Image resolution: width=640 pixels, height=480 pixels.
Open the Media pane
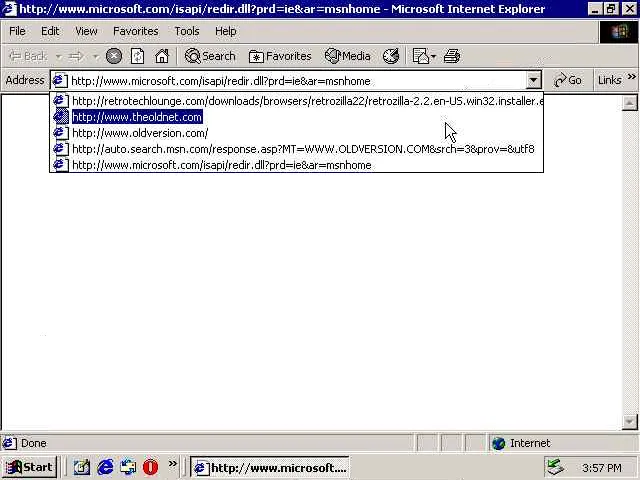point(348,56)
